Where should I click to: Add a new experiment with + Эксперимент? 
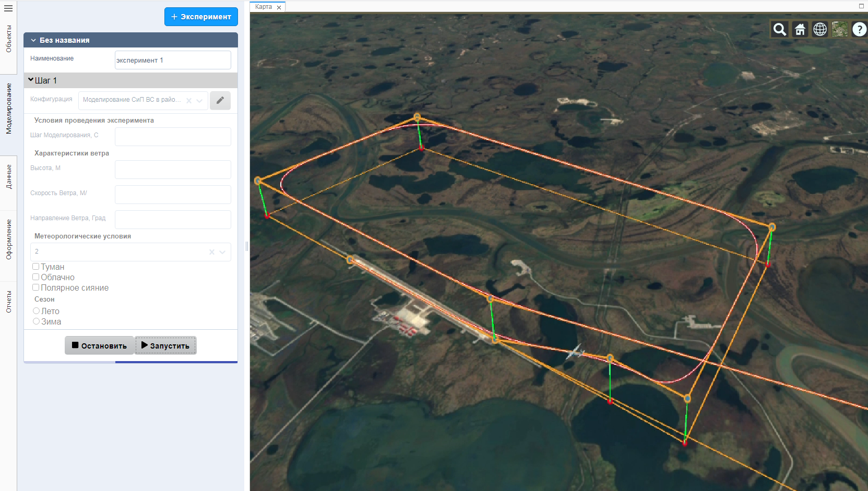(x=201, y=17)
